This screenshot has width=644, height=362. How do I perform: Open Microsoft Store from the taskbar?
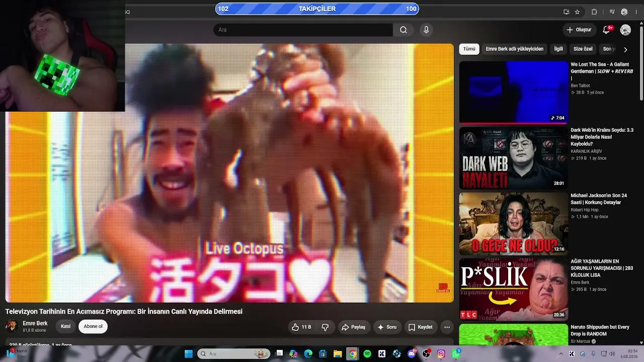click(323, 354)
